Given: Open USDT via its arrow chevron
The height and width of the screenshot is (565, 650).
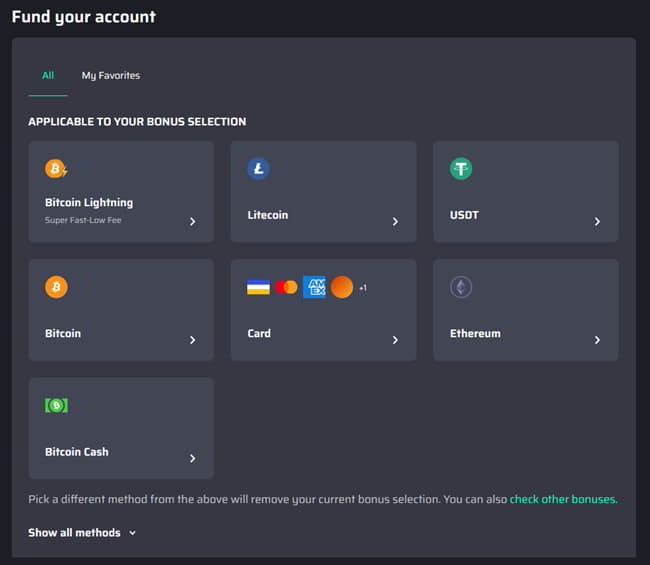Looking at the screenshot, I should [597, 222].
